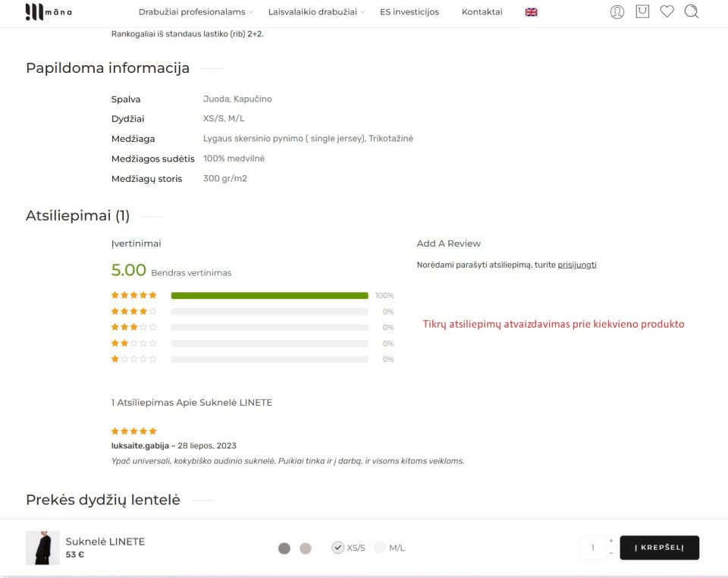Select the Kapučino color swatch
728x578 pixels.
click(306, 547)
